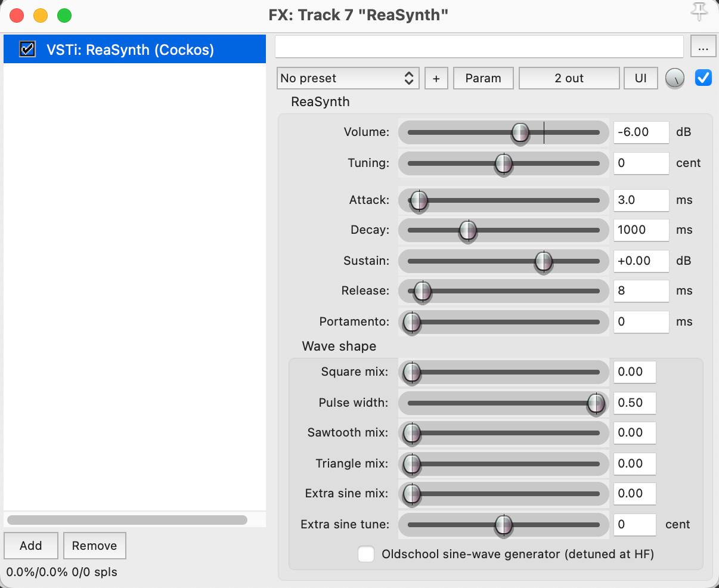Enable Oldschool sine-wave generator checkbox
The height and width of the screenshot is (588, 719).
[x=366, y=554]
